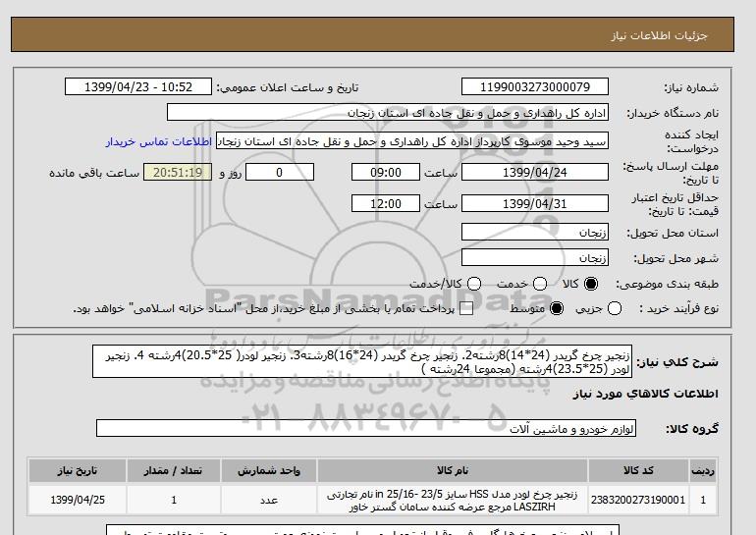
Task: Click the تعداد / مقدار column header
Action: pos(173,471)
